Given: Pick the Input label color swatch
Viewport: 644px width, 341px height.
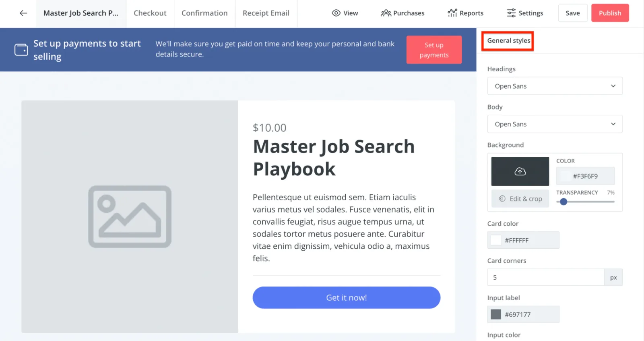Looking at the screenshot, I should point(496,314).
